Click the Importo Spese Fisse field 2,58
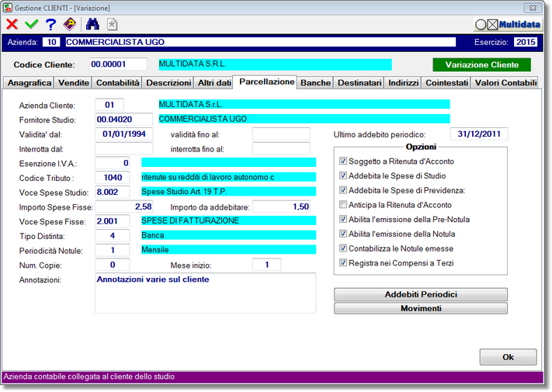 [x=124, y=206]
